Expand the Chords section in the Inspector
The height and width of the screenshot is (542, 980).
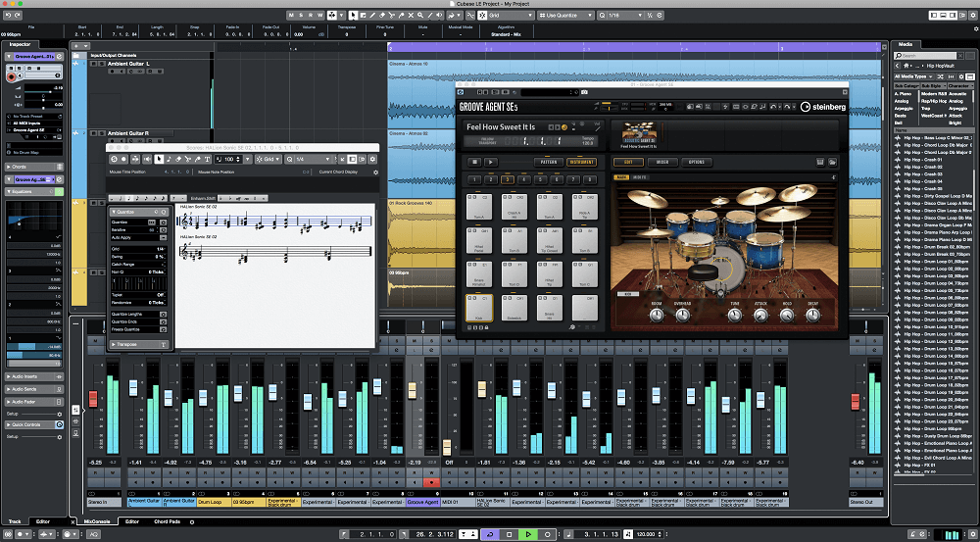point(34,167)
